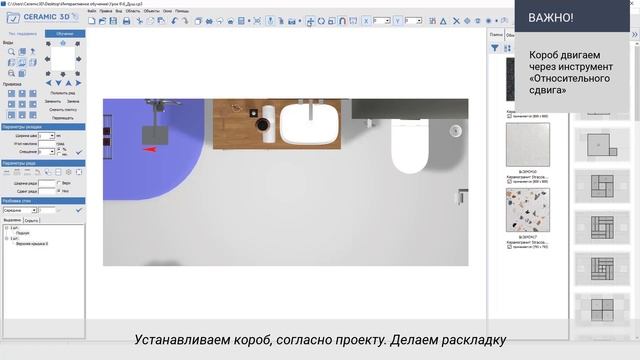Expand right panel with double chevron
Viewport: 640px width, 360px height.
(x=635, y=35)
